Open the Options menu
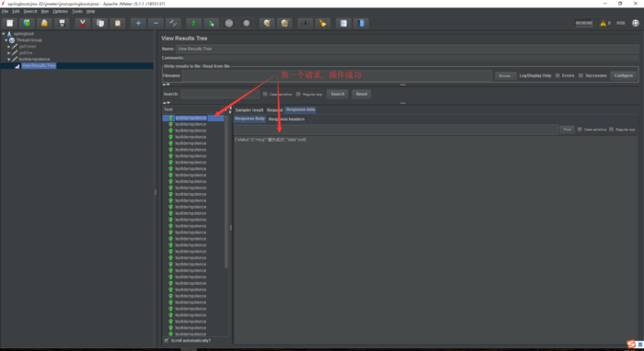The width and height of the screenshot is (644, 351). [x=60, y=11]
